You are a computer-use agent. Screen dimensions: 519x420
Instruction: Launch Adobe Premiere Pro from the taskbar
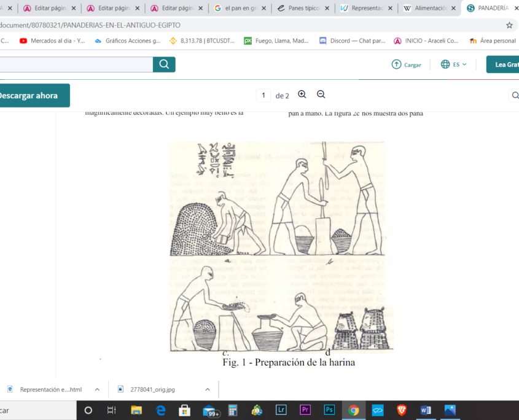pyautogui.click(x=305, y=410)
